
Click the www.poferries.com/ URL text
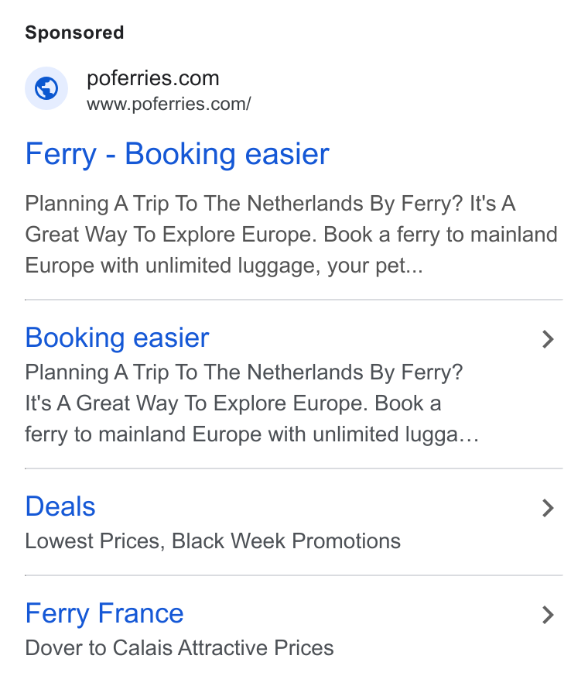pos(169,104)
